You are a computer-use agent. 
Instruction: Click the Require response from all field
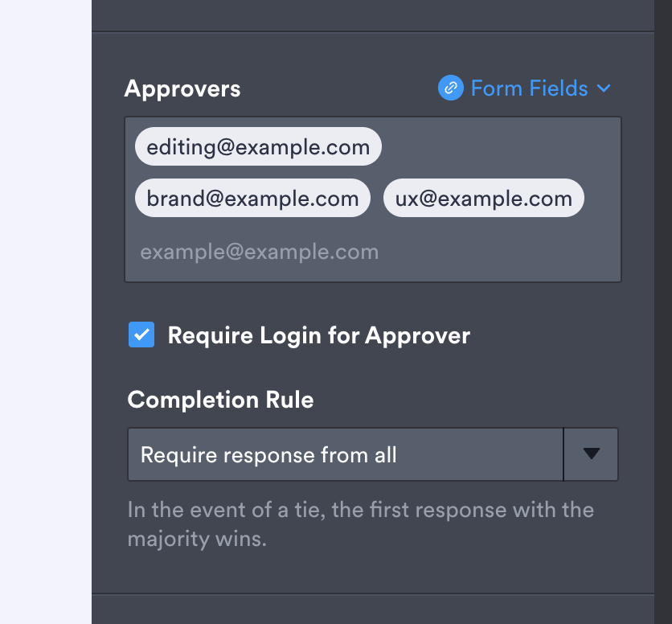[x=345, y=455]
